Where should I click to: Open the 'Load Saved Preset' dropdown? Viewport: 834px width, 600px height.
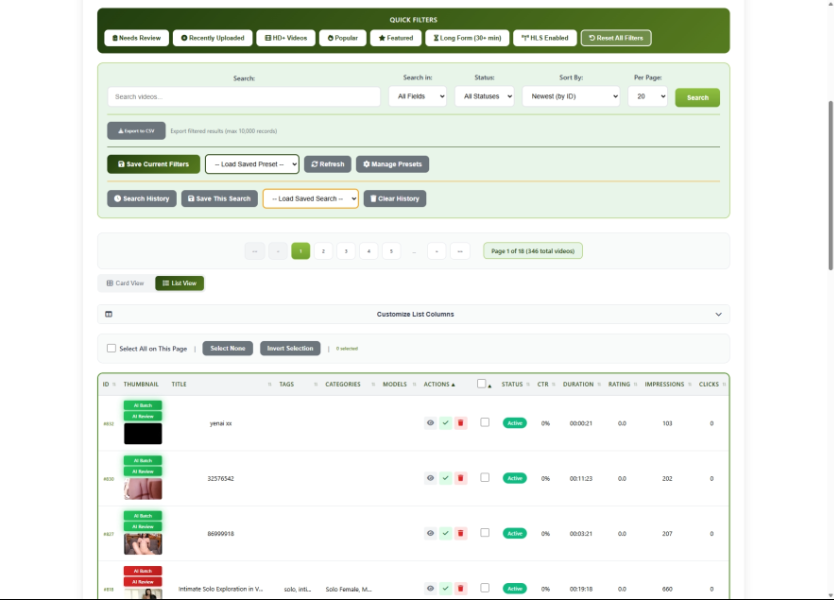(252, 164)
